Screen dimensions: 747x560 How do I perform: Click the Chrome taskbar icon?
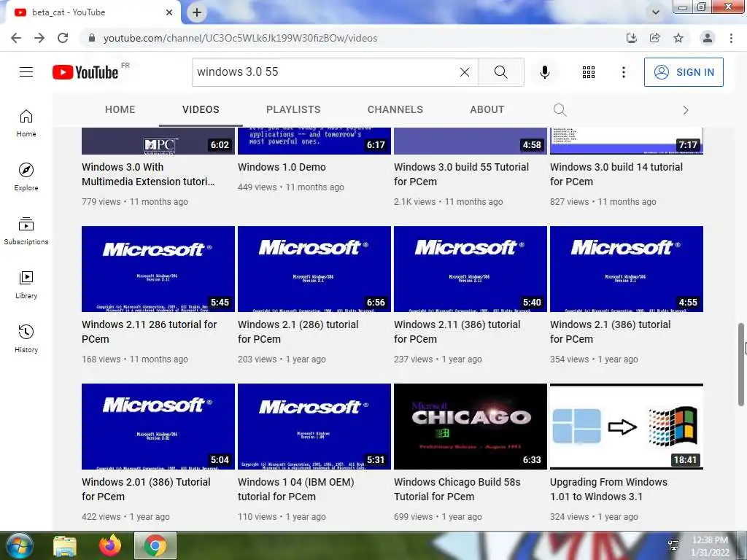tap(155, 545)
